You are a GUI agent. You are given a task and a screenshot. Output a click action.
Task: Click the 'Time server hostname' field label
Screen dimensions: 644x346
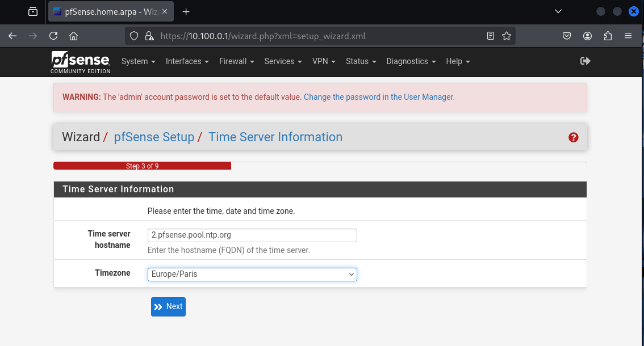(109, 239)
